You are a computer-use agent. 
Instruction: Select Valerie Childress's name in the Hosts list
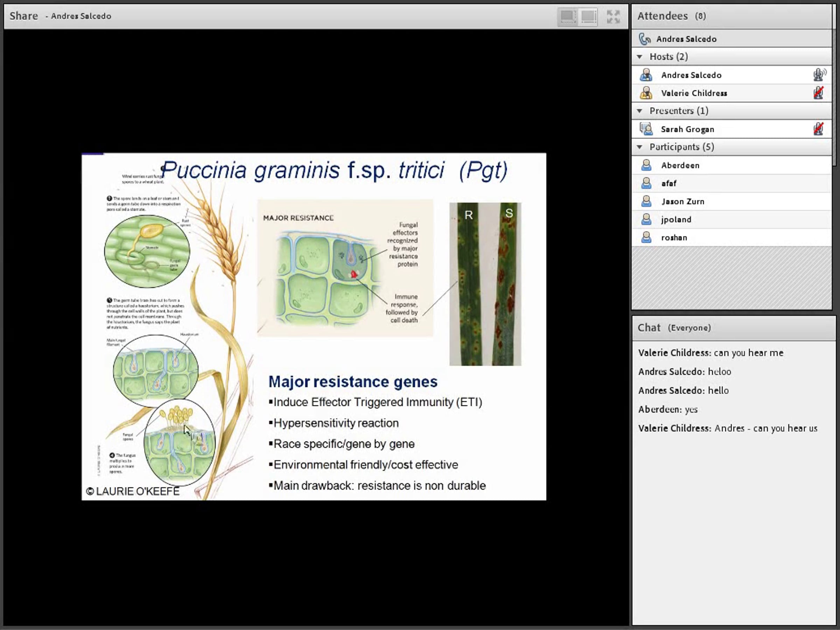pyautogui.click(x=694, y=93)
